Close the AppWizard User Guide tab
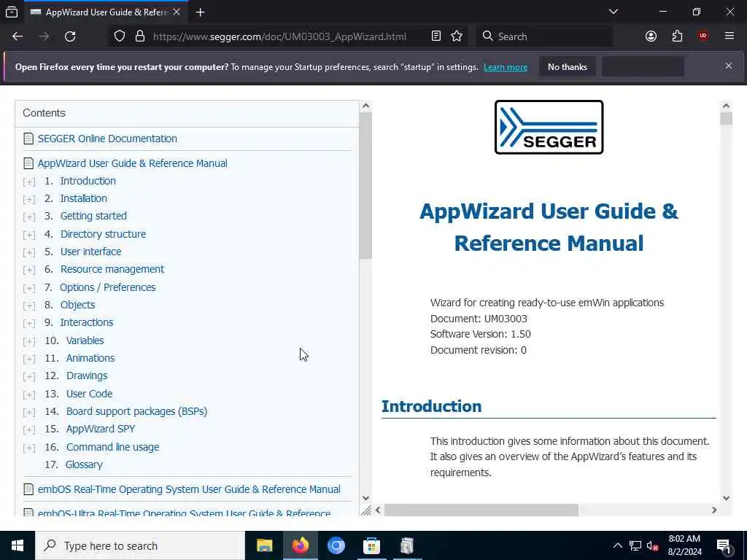The height and width of the screenshot is (560, 747). point(177,12)
